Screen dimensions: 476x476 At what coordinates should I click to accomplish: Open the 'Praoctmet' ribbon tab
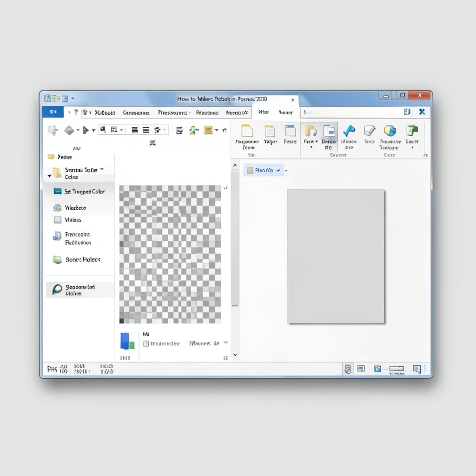pyautogui.click(x=207, y=112)
